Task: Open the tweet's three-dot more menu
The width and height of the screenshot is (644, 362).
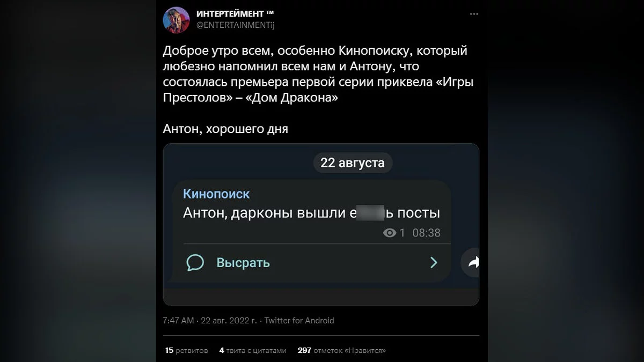Action: tap(474, 14)
